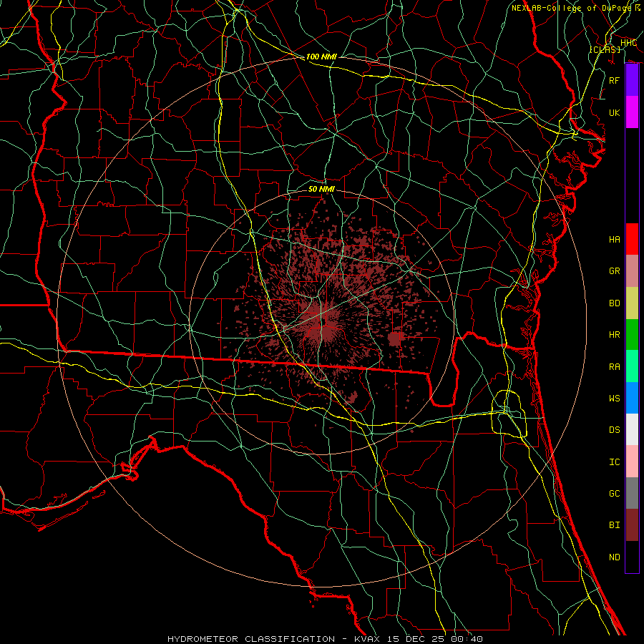Click the 'WS' legend label

coord(614,399)
